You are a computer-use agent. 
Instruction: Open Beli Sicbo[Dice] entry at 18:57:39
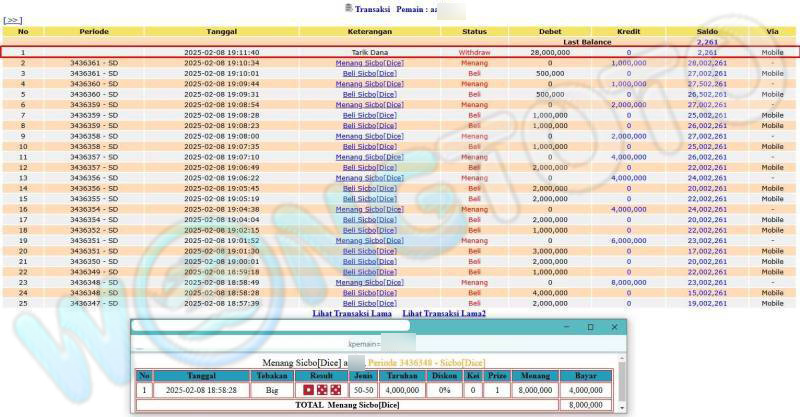tap(370, 303)
